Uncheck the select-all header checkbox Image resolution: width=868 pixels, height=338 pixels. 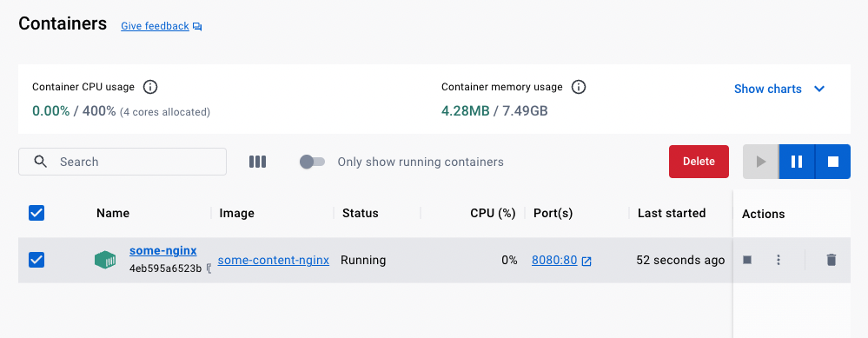point(36,213)
